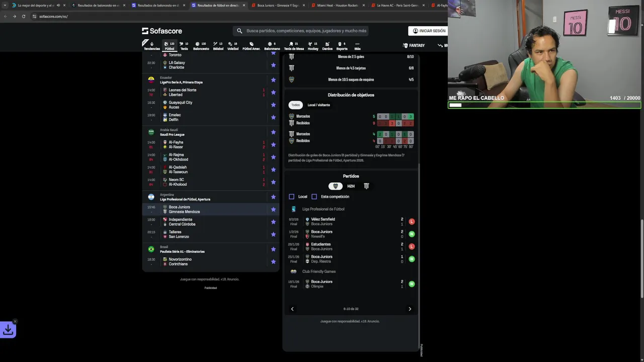The height and width of the screenshot is (362, 644).
Task: Select the Local / visitante filter
Action: tap(319, 105)
